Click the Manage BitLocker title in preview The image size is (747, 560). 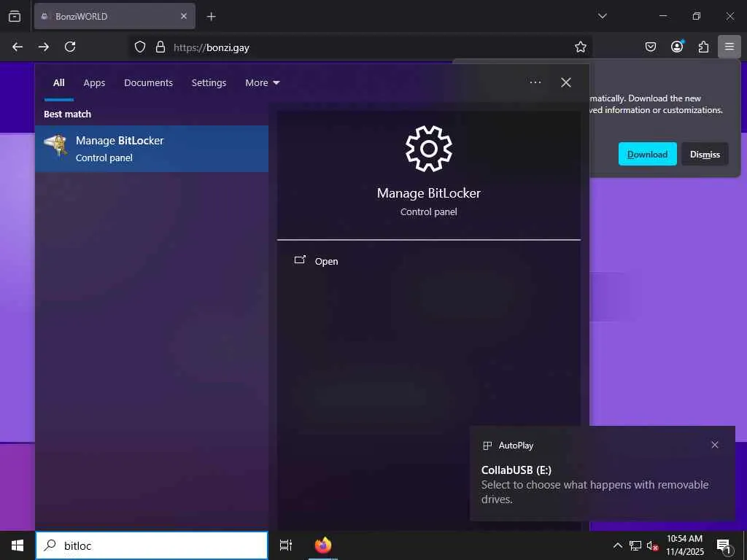pyautogui.click(x=429, y=192)
